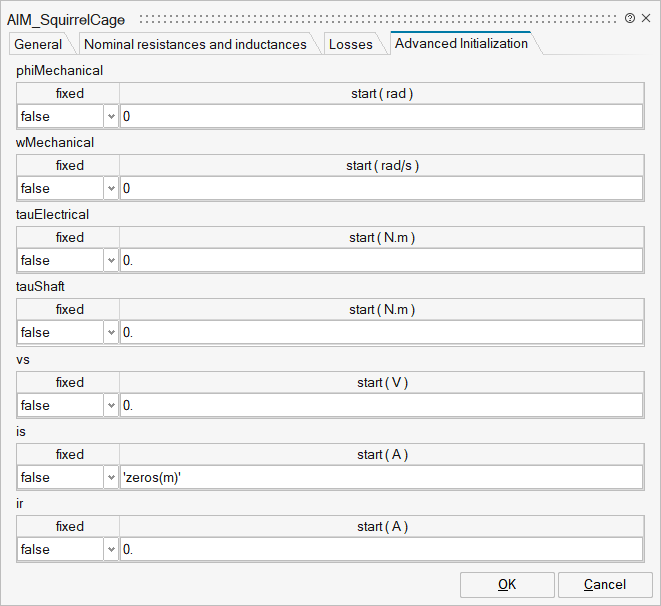This screenshot has height=606, width=661.
Task: Edit the vs start (V) field
Action: click(x=381, y=406)
